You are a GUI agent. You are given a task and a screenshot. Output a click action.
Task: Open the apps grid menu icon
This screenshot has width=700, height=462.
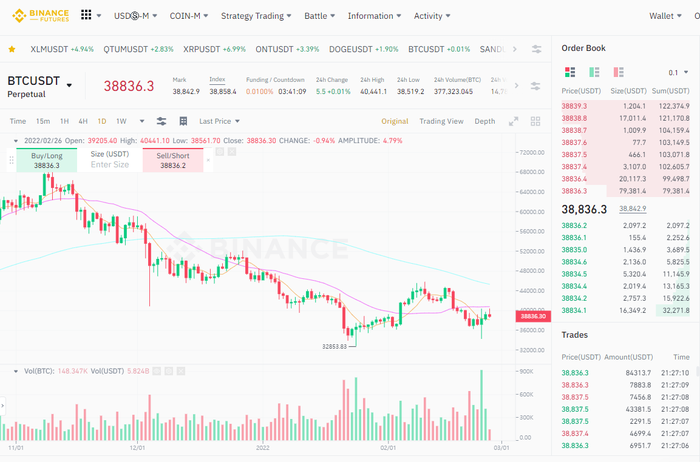pyautogui.click(x=86, y=15)
